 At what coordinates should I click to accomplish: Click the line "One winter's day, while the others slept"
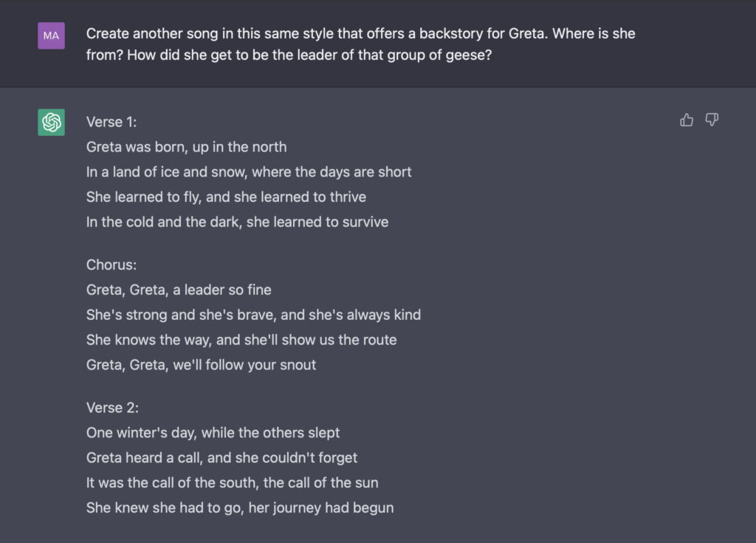213,432
